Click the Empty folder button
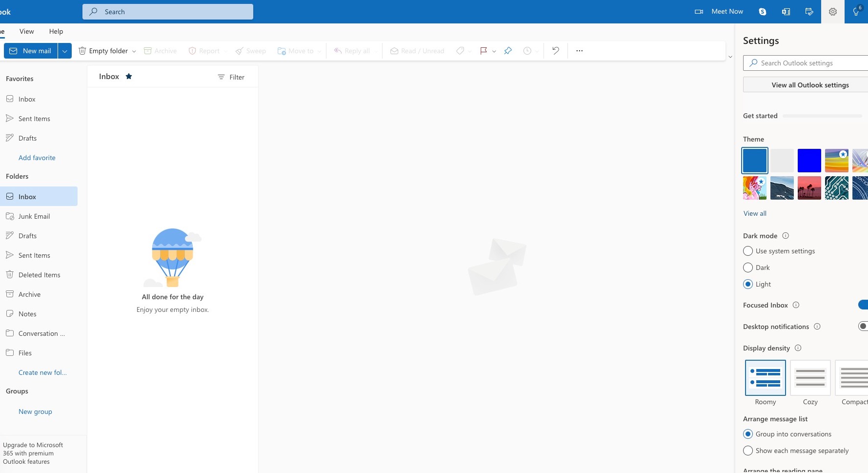This screenshot has width=868, height=473. point(103,51)
